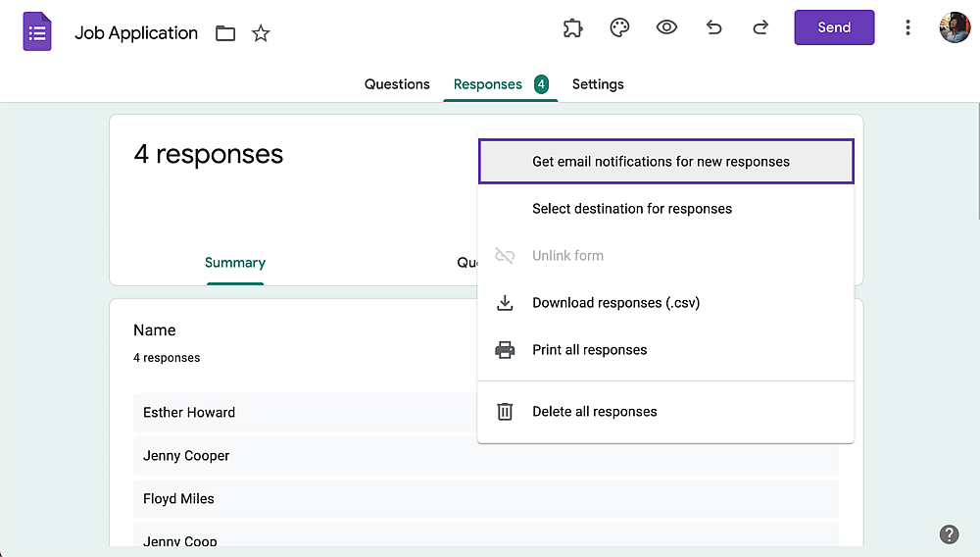Viewport: 980px width, 557px height.
Task: Click the 4 responses heading
Action: point(208,154)
